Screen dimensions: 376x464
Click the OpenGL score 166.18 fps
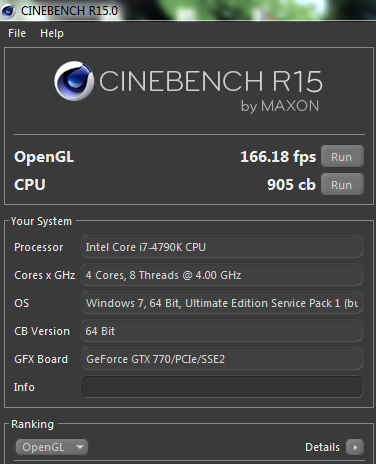point(278,157)
